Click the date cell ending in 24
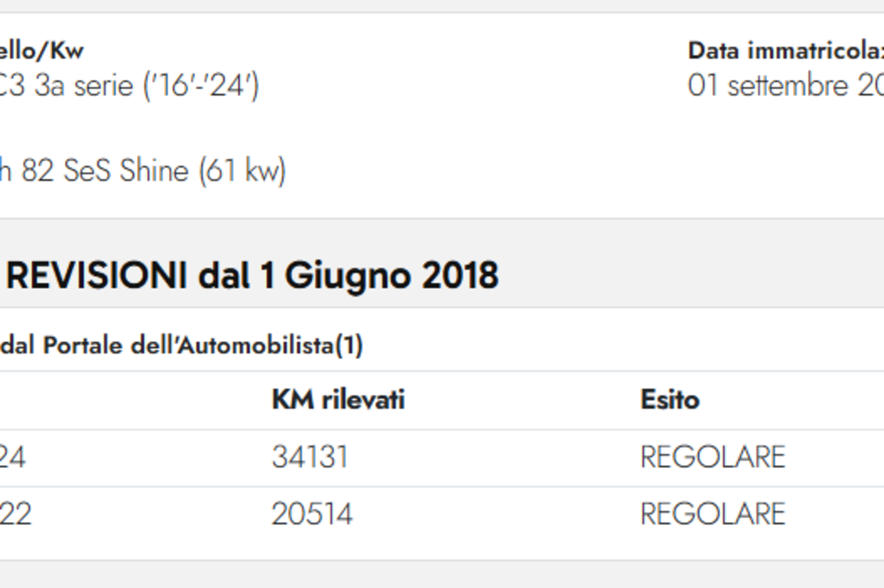 coord(12,457)
